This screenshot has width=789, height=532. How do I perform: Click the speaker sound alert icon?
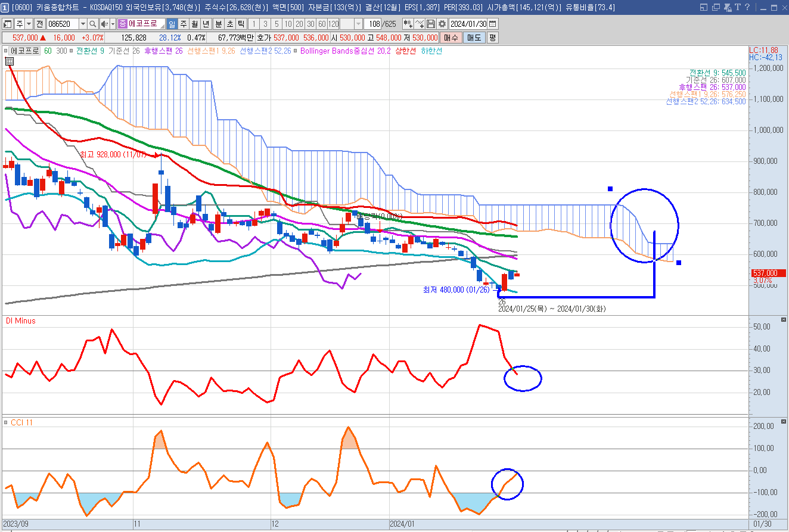pyautogui.click(x=104, y=24)
